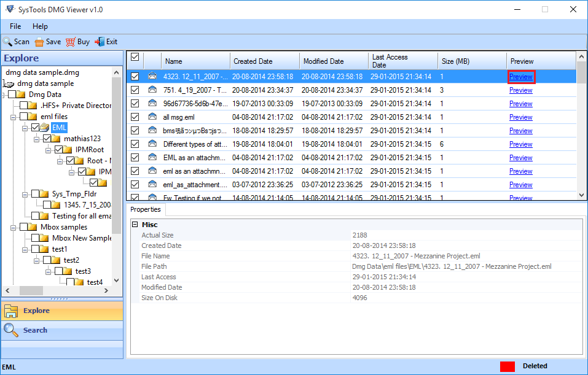Screen dimensions: 588x375
Task: Click the Explore folder icon in bottom panel
Action: click(x=11, y=311)
